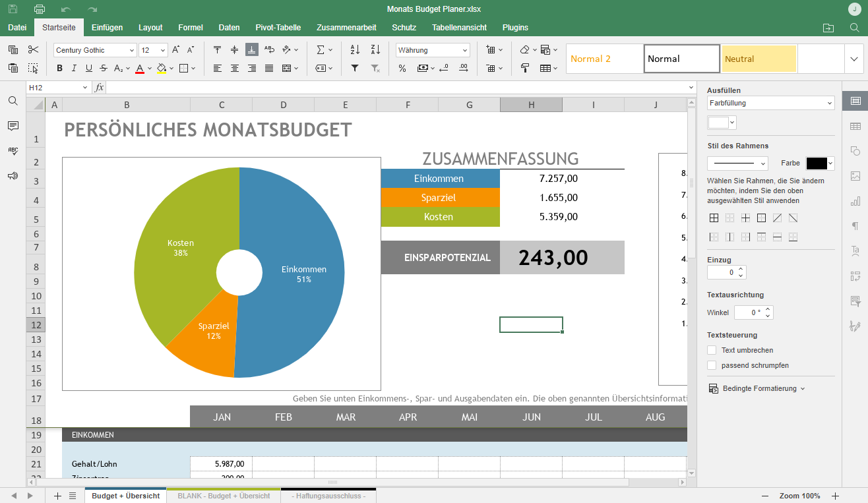Open spell checking in the left sidebar

[x=13, y=151]
